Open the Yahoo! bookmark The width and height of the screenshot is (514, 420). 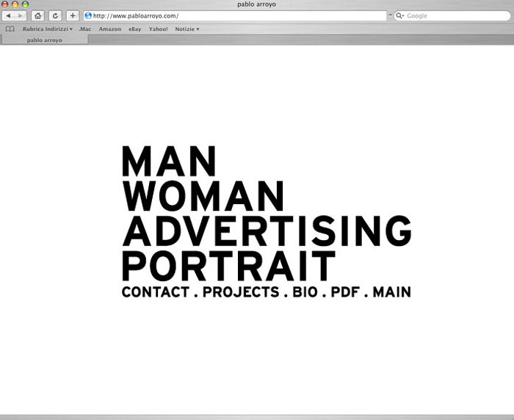tap(159, 29)
